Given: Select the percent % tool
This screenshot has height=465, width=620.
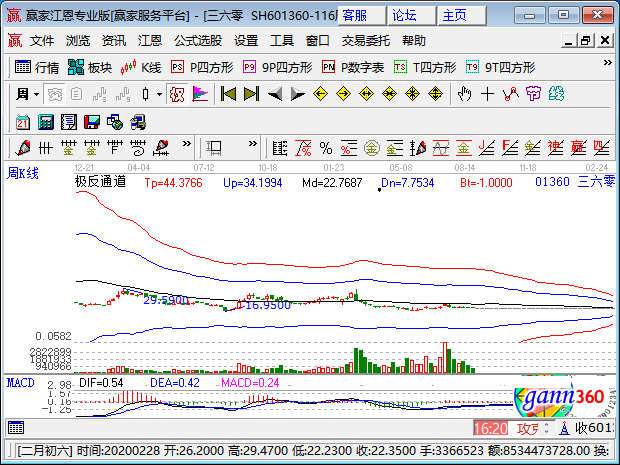Looking at the screenshot, I should coord(326,148).
